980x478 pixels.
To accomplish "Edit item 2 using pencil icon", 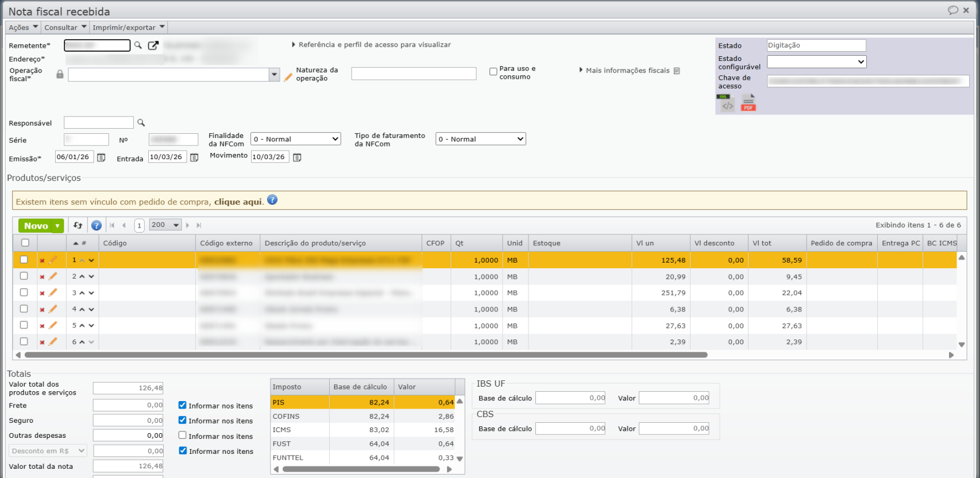I will [53, 276].
